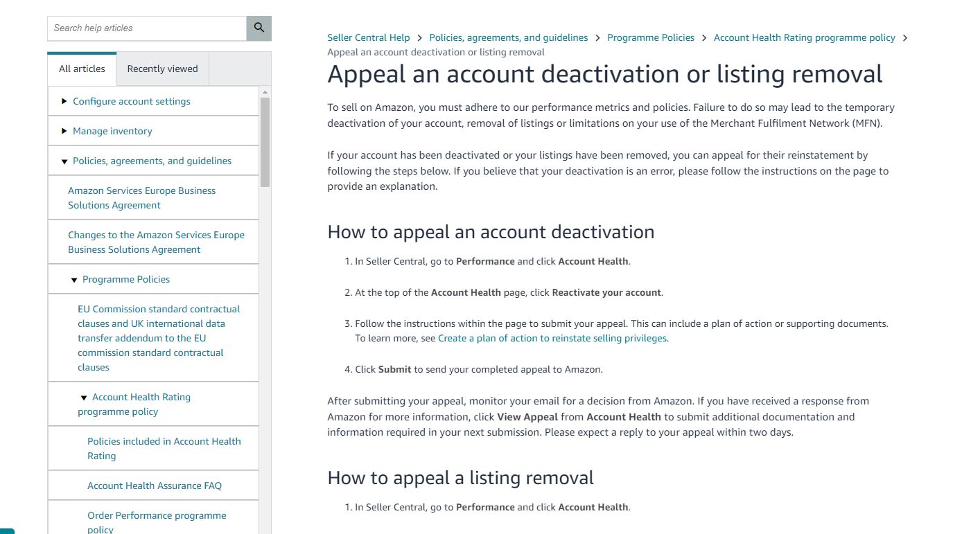
Task: Collapse the Policies, agreements, and guidelines triangle
Action: coord(64,161)
